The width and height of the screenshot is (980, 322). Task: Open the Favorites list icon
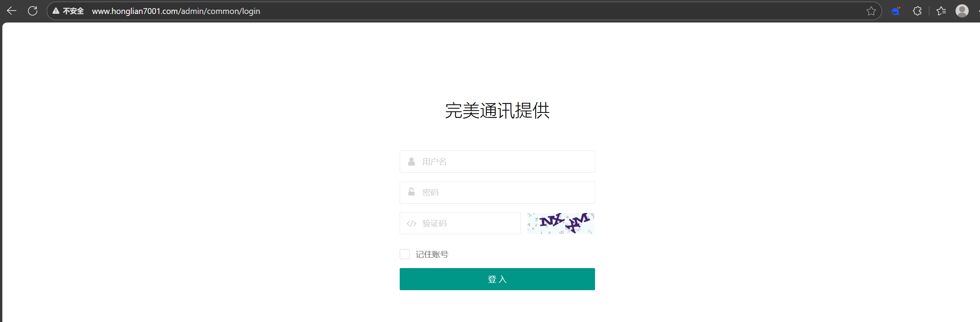[941, 11]
